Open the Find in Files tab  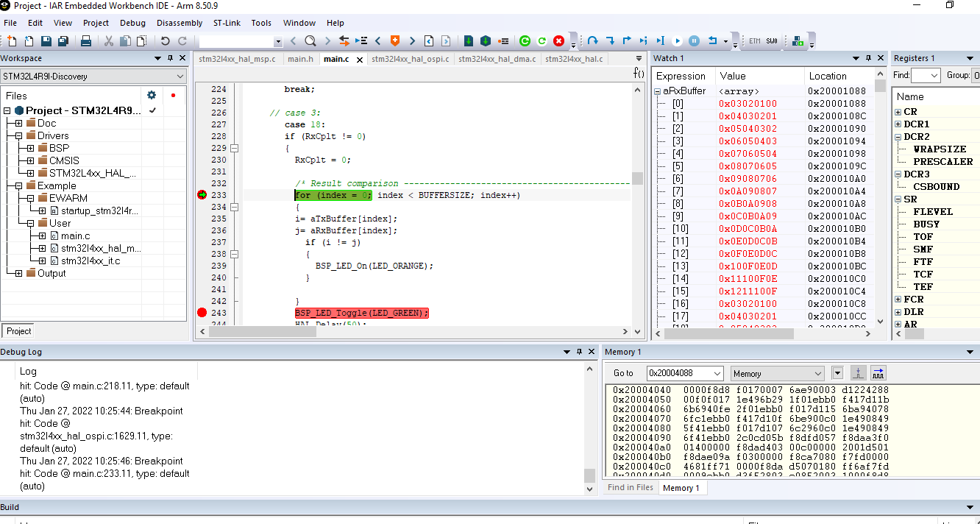[x=630, y=487]
